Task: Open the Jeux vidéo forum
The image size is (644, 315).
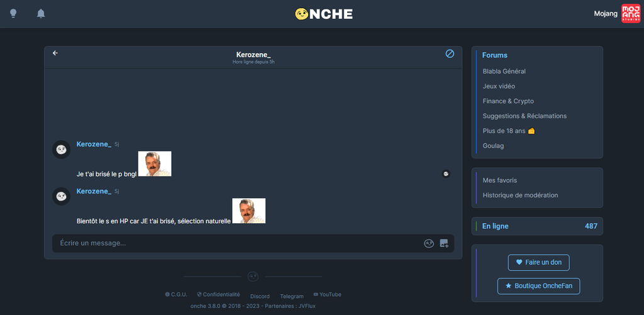Action: [499, 86]
